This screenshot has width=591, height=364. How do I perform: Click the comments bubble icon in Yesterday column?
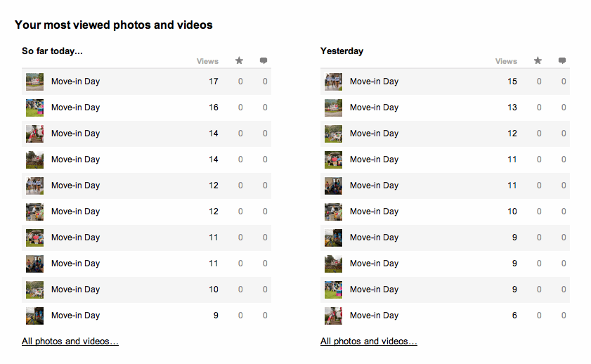pos(562,61)
